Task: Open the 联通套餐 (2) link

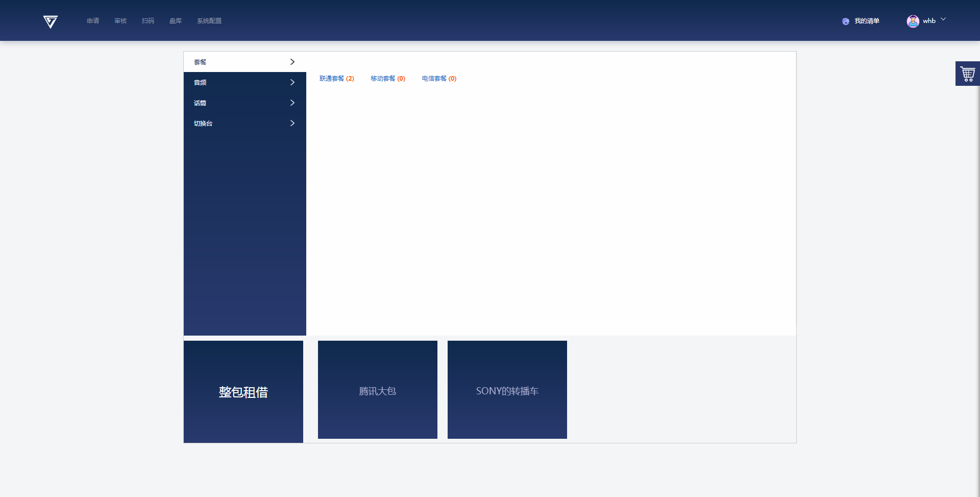Action: pyautogui.click(x=336, y=79)
